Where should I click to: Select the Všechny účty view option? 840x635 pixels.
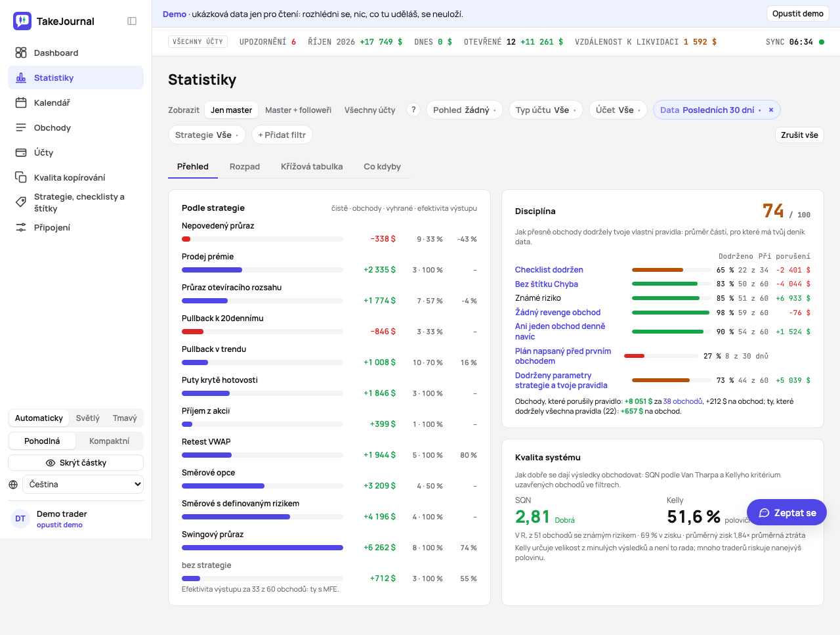(x=370, y=110)
